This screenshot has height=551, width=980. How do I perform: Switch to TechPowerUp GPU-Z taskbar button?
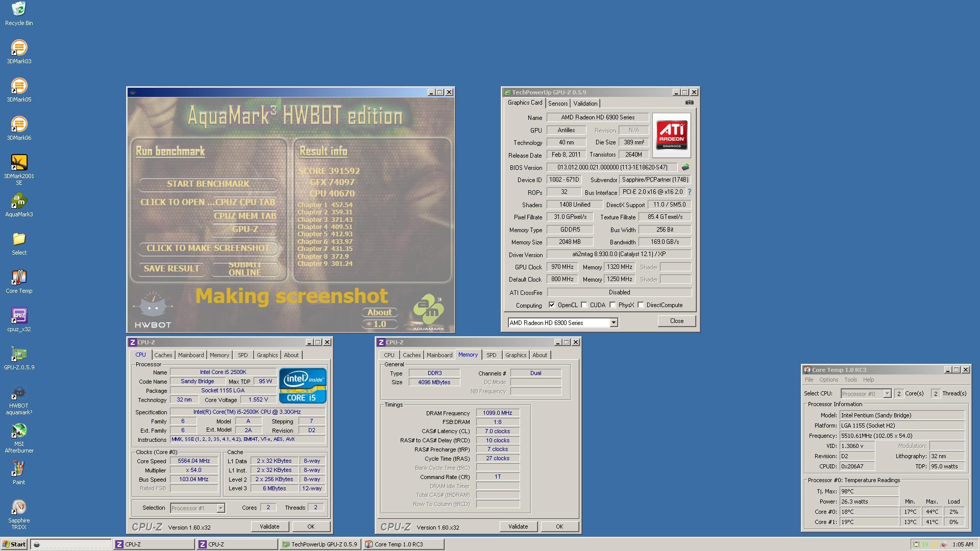point(320,544)
